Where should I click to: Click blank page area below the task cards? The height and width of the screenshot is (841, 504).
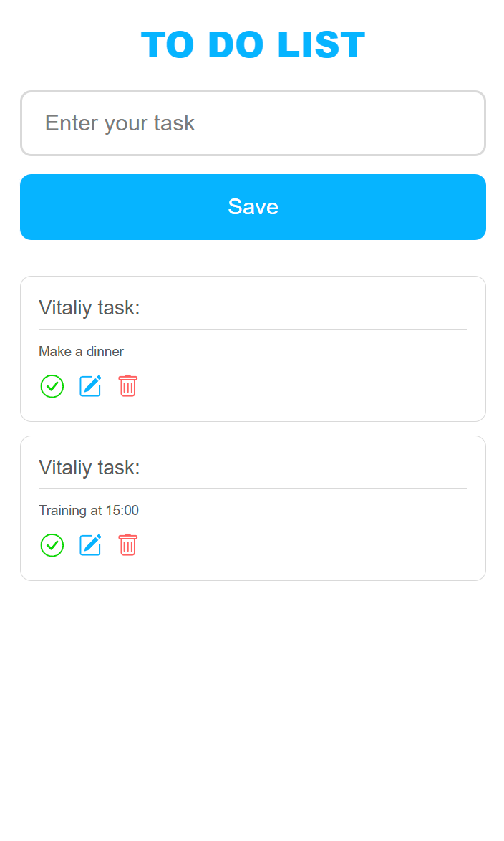click(x=253, y=708)
